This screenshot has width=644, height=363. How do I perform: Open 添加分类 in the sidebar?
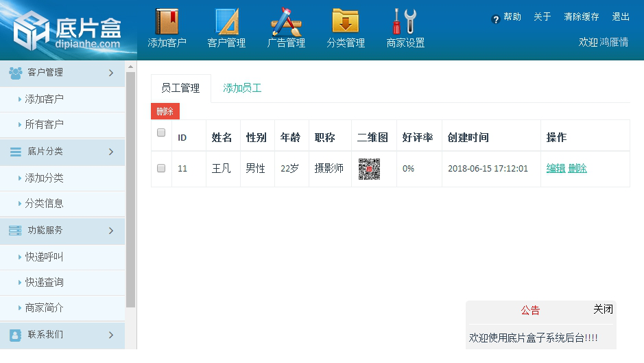click(45, 178)
